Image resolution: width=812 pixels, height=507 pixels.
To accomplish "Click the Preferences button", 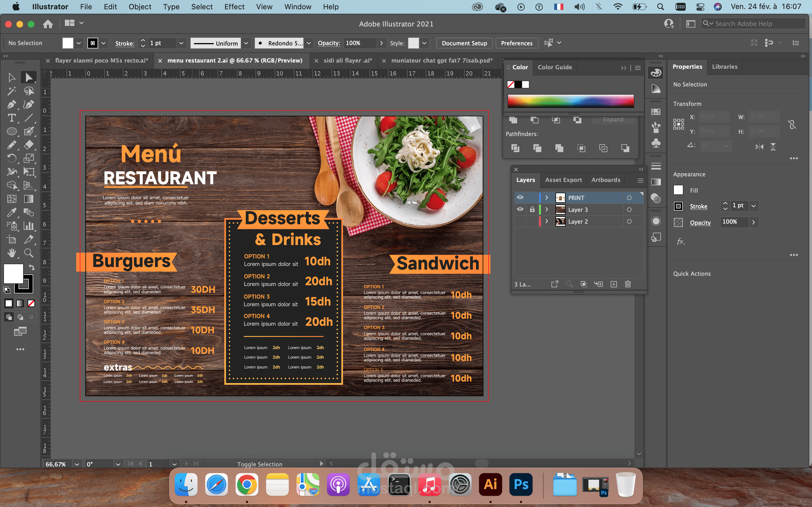I will 517,43.
